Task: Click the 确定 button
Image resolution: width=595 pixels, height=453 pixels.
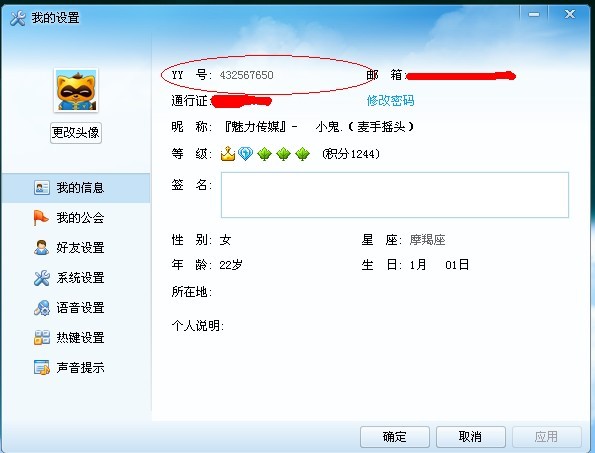Action: (395, 437)
